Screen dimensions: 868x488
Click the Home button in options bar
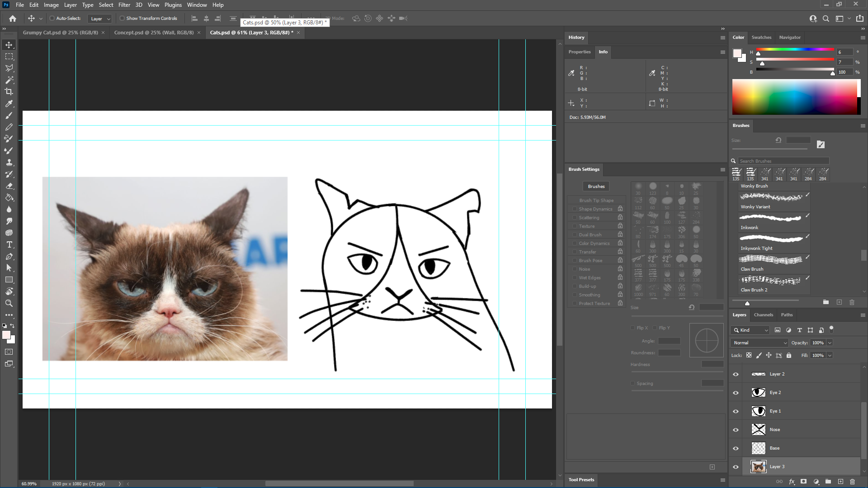click(13, 19)
